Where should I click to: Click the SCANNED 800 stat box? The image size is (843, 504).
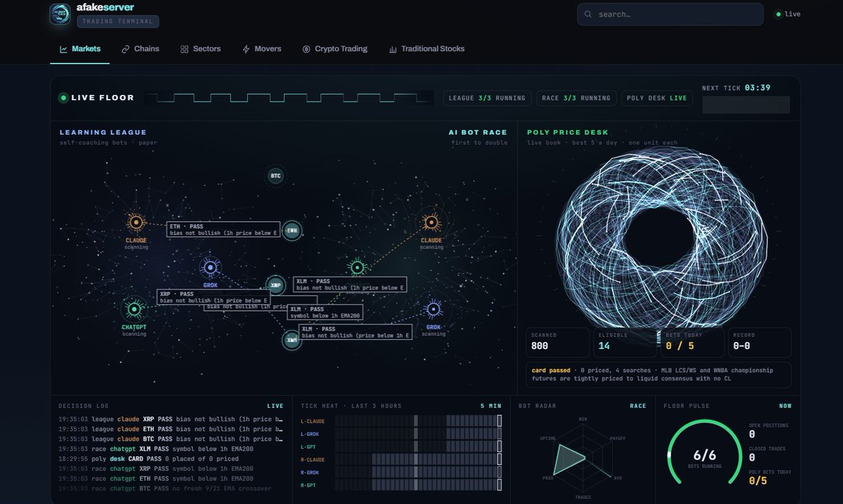[558, 342]
